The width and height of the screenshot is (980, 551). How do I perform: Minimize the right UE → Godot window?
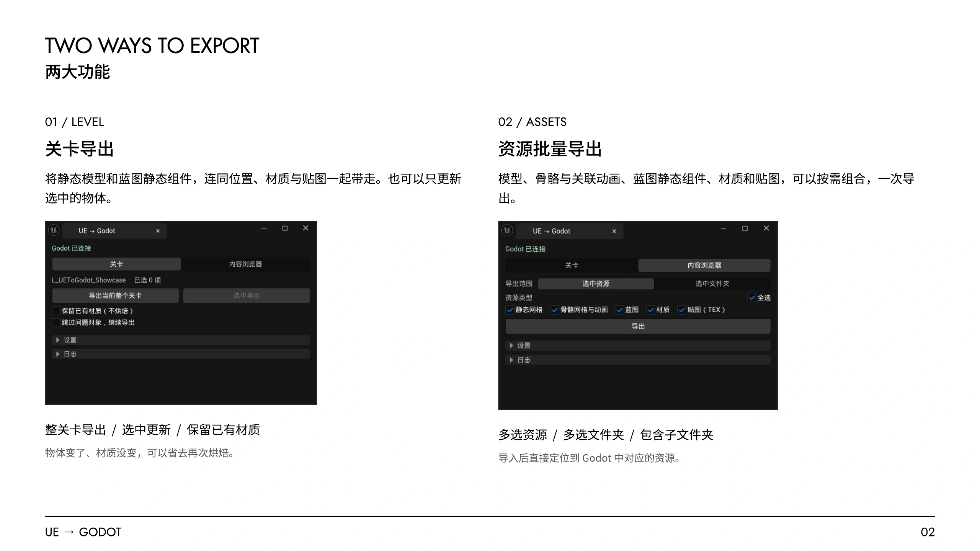click(x=723, y=228)
